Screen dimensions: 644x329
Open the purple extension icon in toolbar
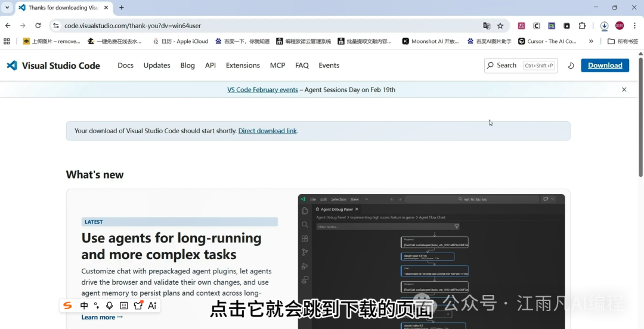click(x=552, y=26)
